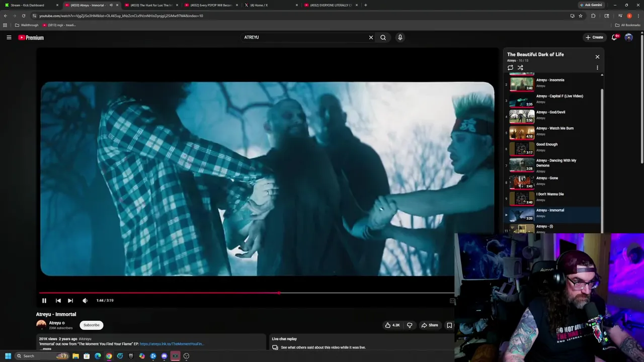This screenshot has height=362, width=644.
Task: Reload the YouTube page
Action: tap(23, 16)
